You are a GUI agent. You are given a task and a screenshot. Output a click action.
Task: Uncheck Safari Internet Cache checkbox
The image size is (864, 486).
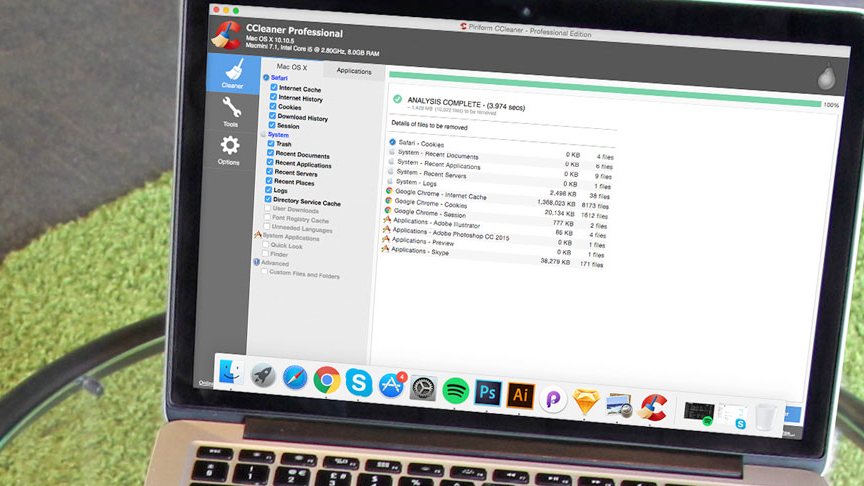coord(274,87)
